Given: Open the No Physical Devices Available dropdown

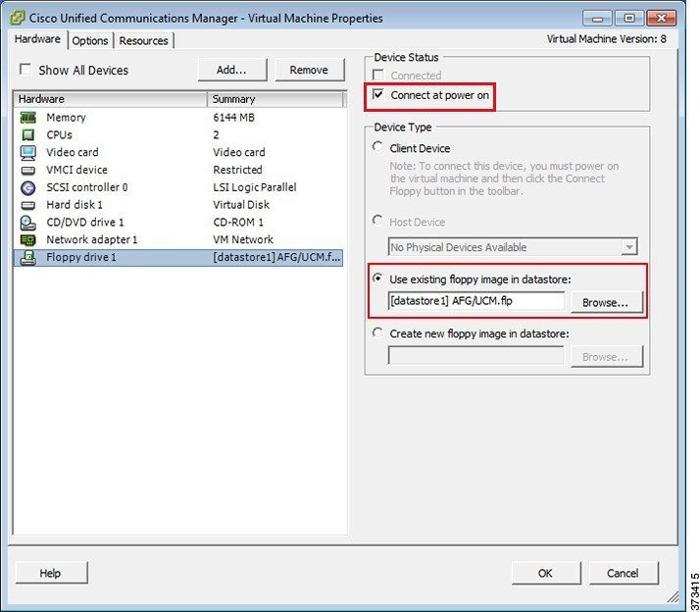Looking at the screenshot, I should point(629,247).
